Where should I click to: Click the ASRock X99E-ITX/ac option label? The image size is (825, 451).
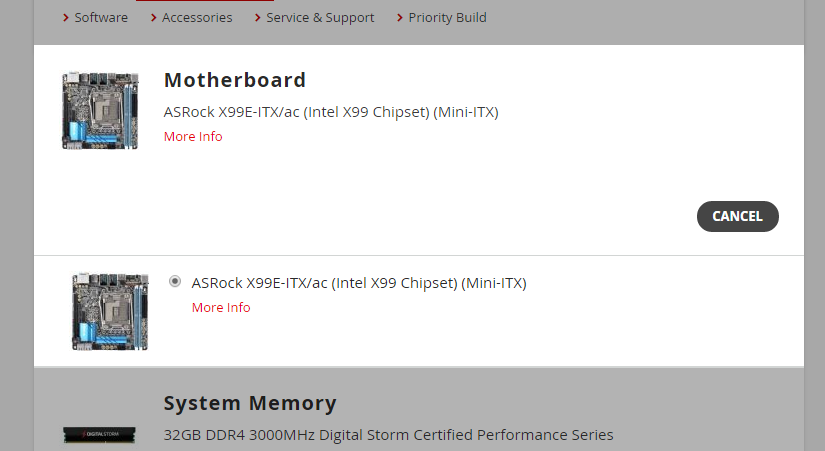coord(359,283)
